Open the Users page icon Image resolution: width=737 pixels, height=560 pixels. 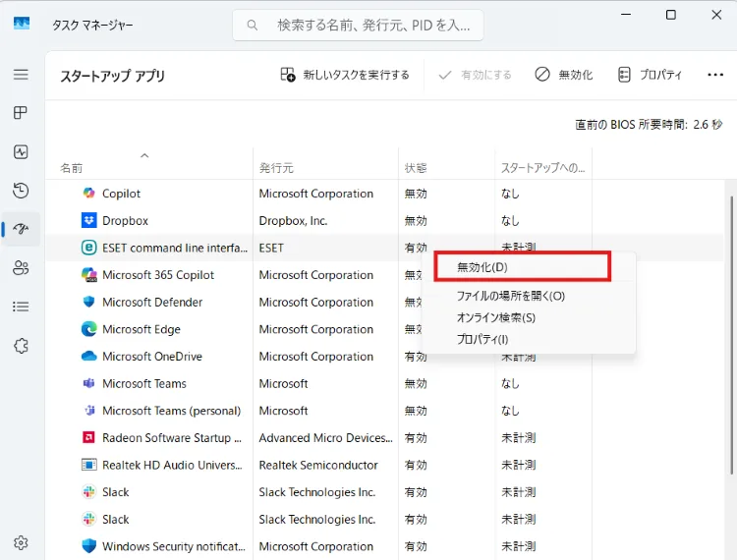click(21, 267)
